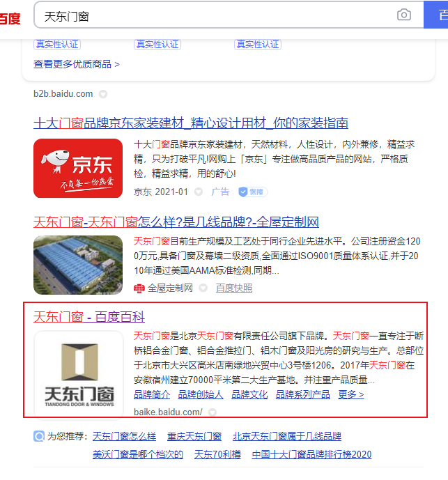Click the blue Baidu search button
This screenshot has width=448, height=480.
[x=436, y=15]
